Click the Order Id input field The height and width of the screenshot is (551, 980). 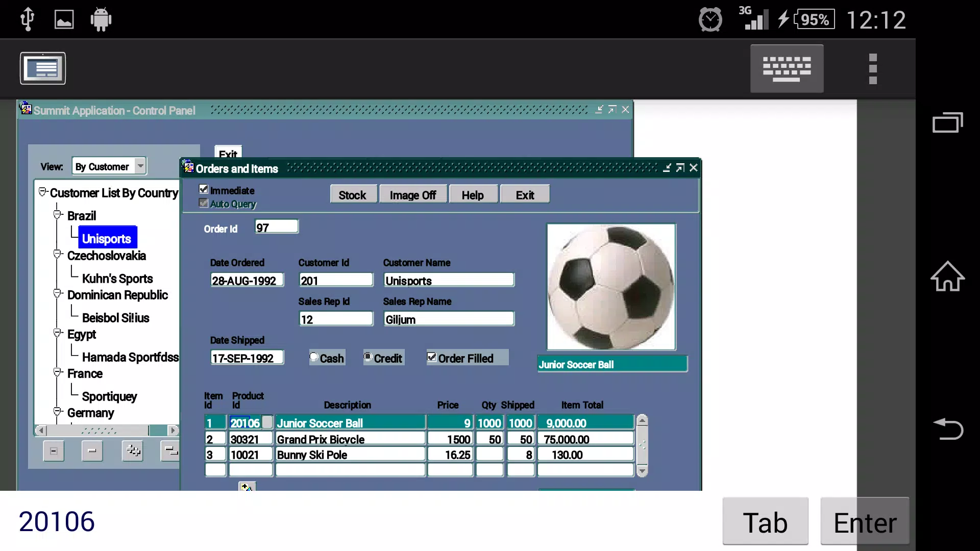coord(277,227)
